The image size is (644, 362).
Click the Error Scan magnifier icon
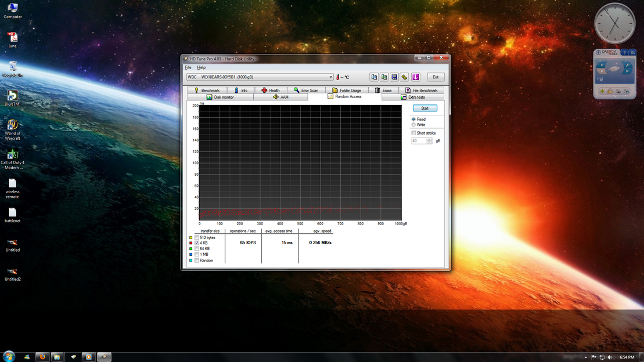click(x=297, y=90)
